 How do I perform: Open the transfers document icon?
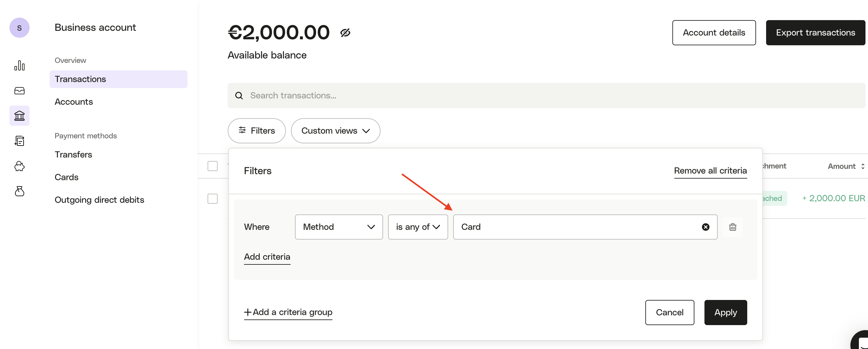[x=19, y=141]
